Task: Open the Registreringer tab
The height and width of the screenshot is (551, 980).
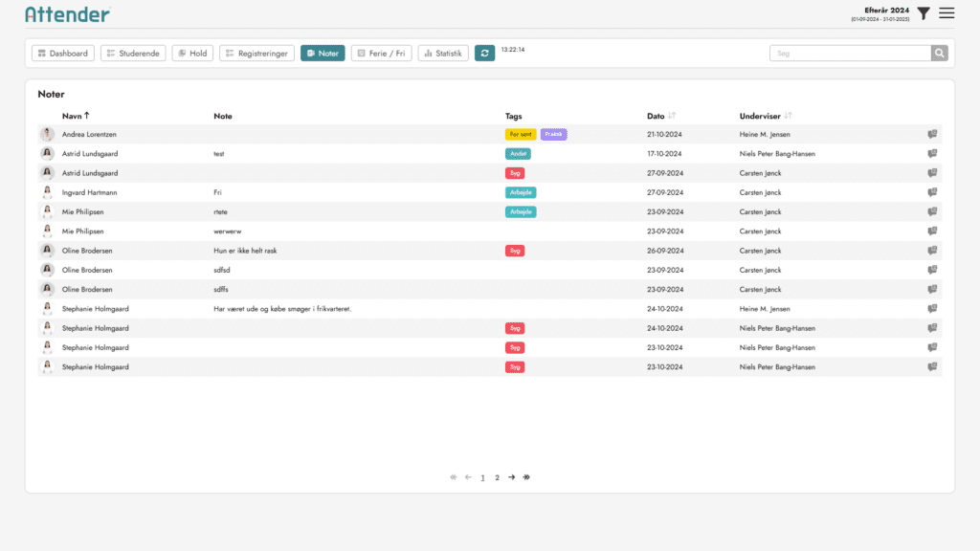Action: tap(256, 54)
